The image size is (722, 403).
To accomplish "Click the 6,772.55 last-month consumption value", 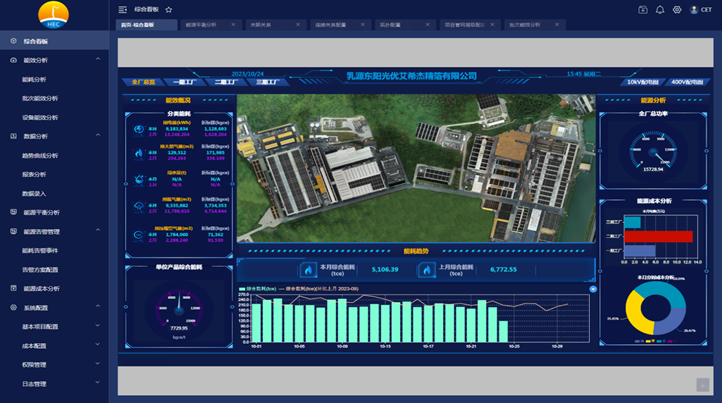I will pyautogui.click(x=503, y=269).
